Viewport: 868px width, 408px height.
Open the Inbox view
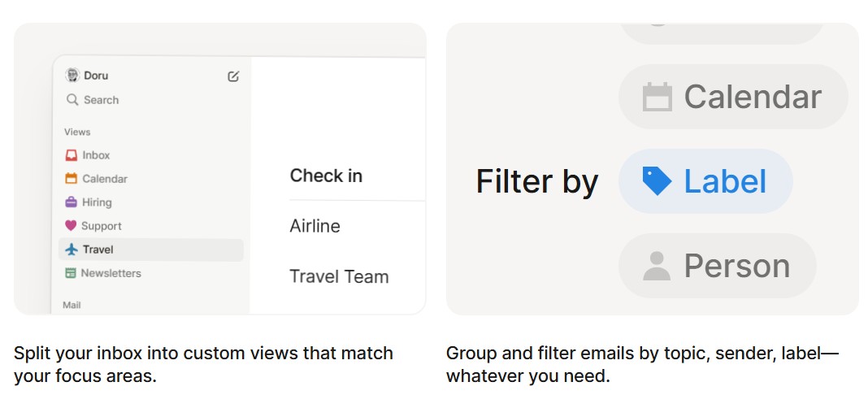[x=96, y=155]
